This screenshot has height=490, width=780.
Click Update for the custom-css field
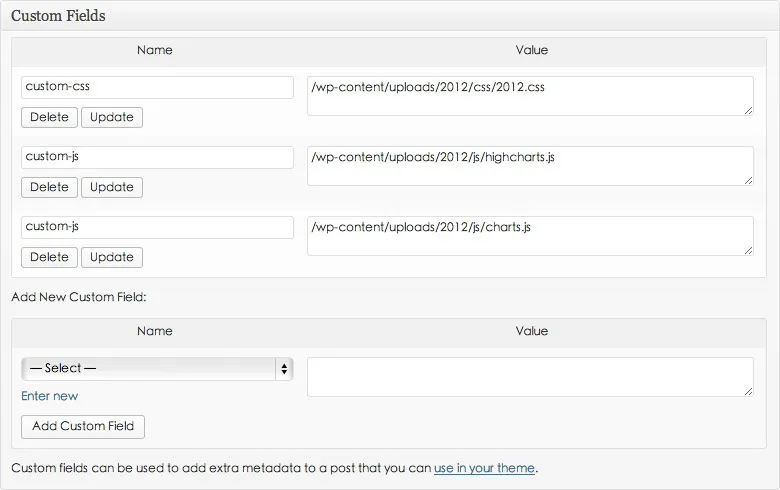click(112, 117)
